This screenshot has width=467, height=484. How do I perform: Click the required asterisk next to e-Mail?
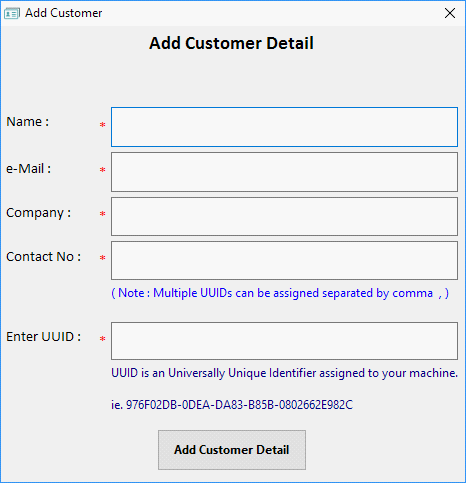click(x=103, y=170)
